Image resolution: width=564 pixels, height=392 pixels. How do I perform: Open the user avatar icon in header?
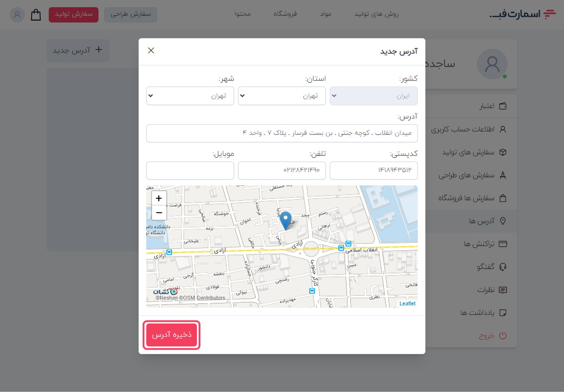pos(17,14)
